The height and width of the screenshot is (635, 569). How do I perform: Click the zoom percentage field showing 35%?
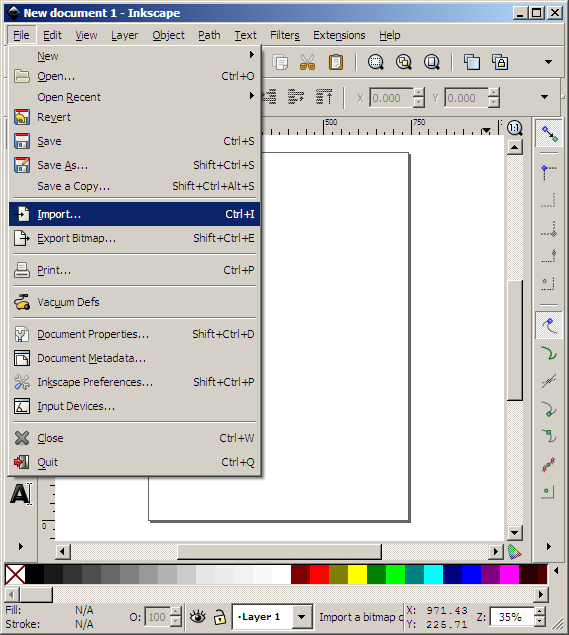[511, 617]
